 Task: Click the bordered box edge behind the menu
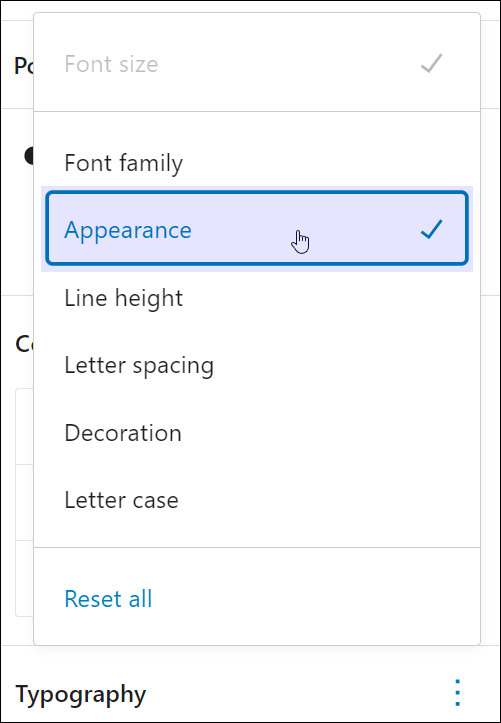(24, 502)
